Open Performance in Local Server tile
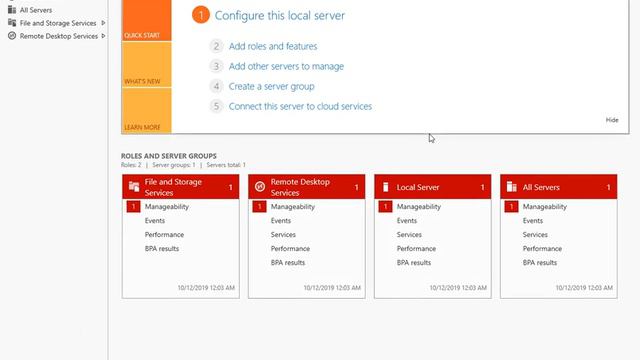 [416, 249]
